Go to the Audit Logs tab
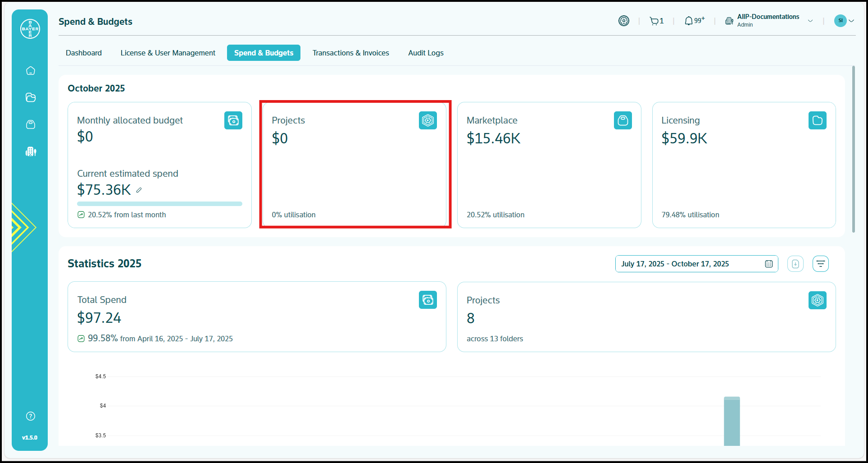Screen dimensions: 868x463 coord(426,53)
